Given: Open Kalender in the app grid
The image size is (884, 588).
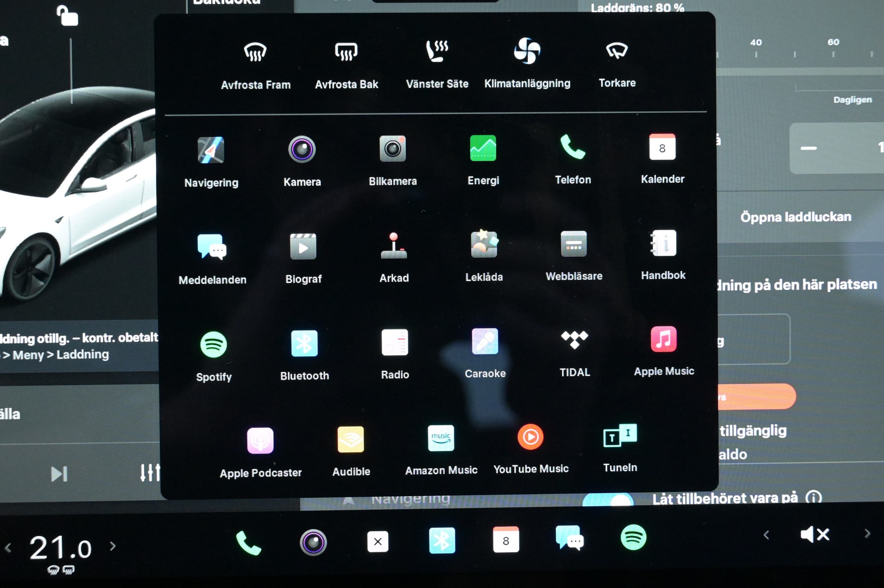Looking at the screenshot, I should point(662,158).
